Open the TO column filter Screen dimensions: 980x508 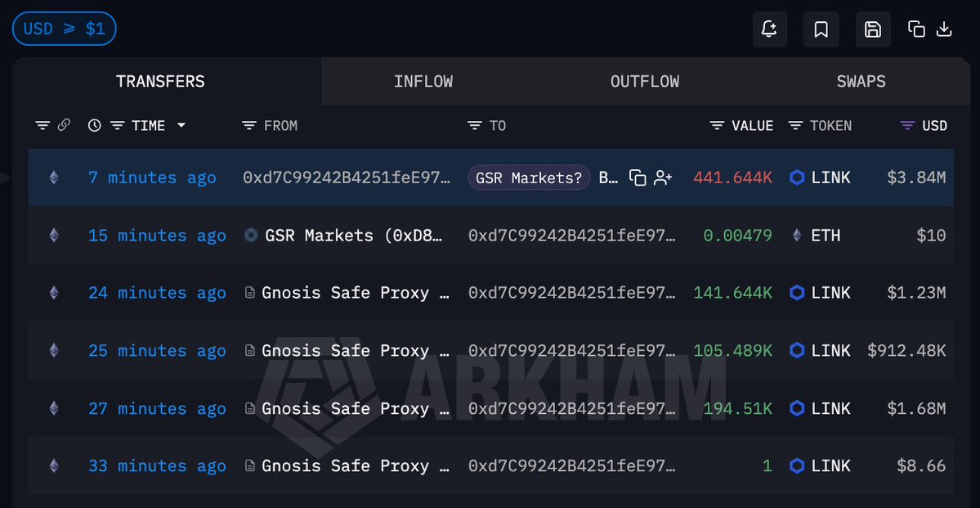(x=475, y=126)
